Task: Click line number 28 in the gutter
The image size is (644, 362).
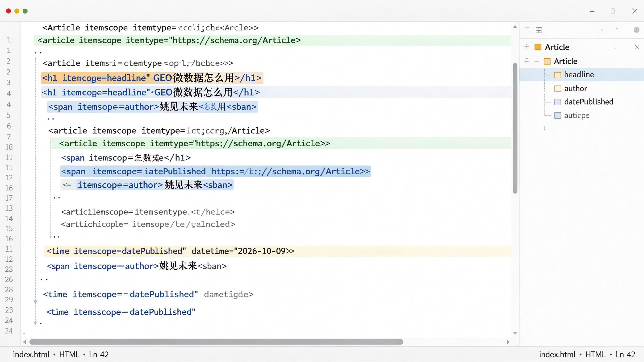Action: click(9, 290)
